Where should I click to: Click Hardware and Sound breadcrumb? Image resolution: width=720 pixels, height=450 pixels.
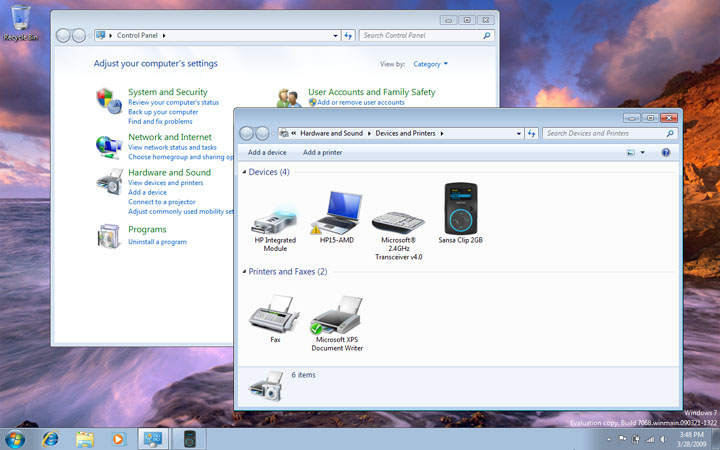tap(331, 133)
